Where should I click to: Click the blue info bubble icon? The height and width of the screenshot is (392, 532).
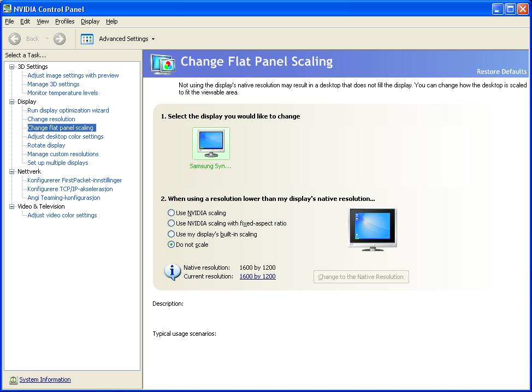point(173,272)
